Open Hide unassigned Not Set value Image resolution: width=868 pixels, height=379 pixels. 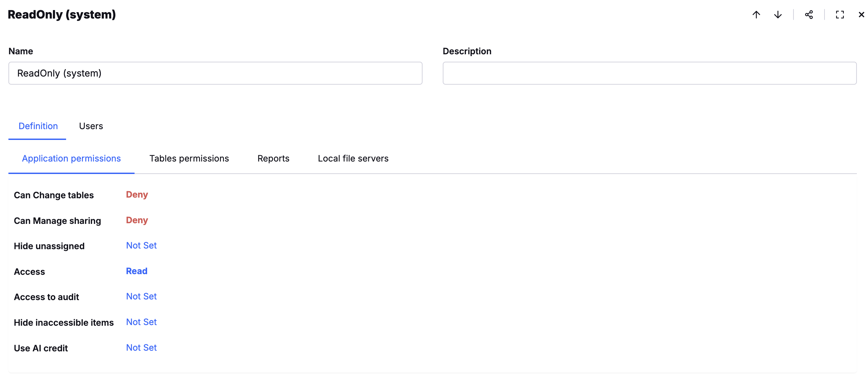tap(141, 245)
